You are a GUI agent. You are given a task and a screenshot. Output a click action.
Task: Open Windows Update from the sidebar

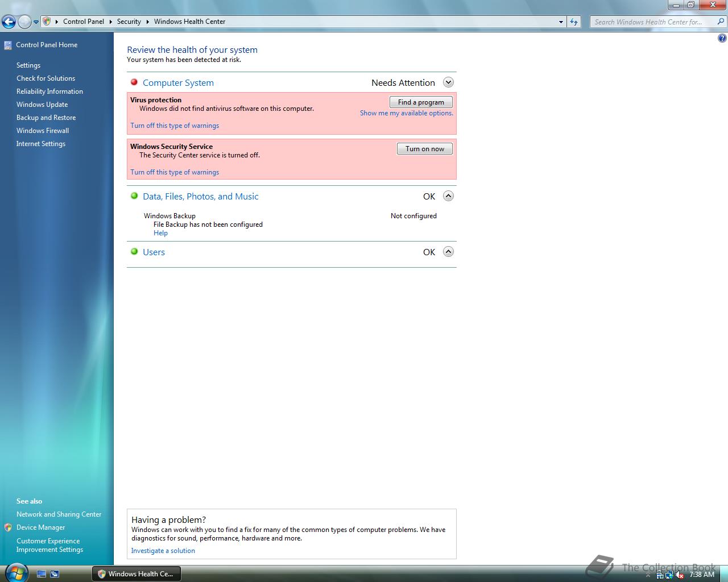point(42,105)
